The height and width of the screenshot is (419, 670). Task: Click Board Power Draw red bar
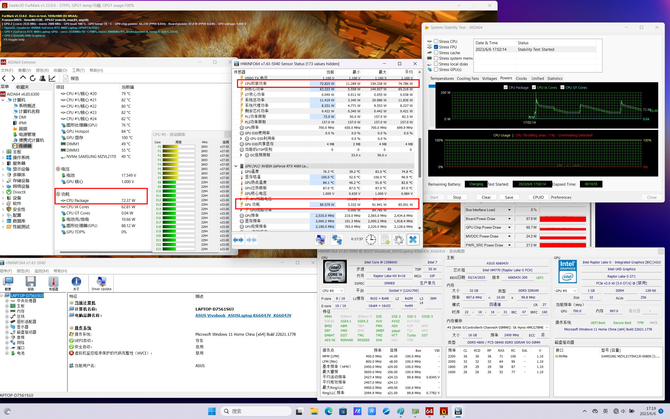point(563,219)
